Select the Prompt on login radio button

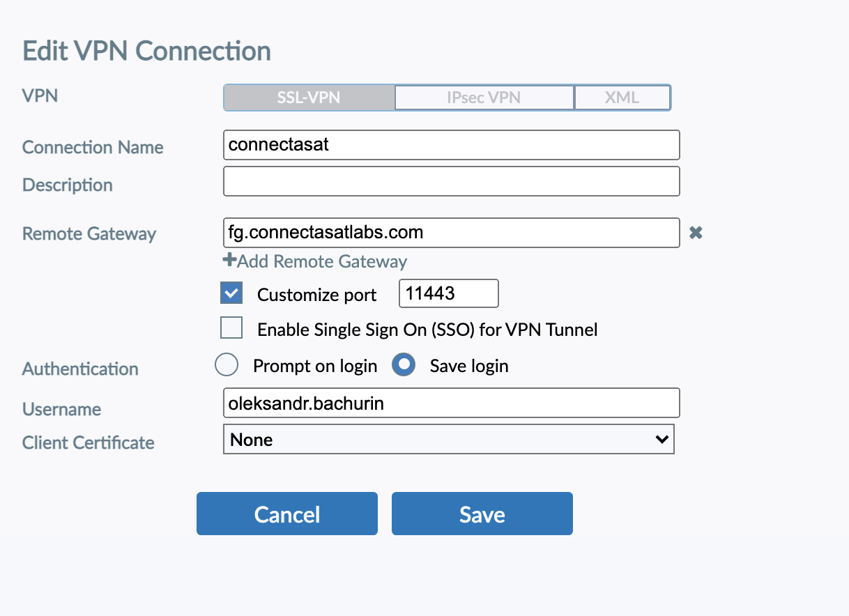click(227, 365)
